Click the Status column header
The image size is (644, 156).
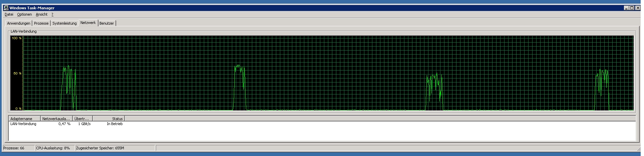tap(108, 118)
